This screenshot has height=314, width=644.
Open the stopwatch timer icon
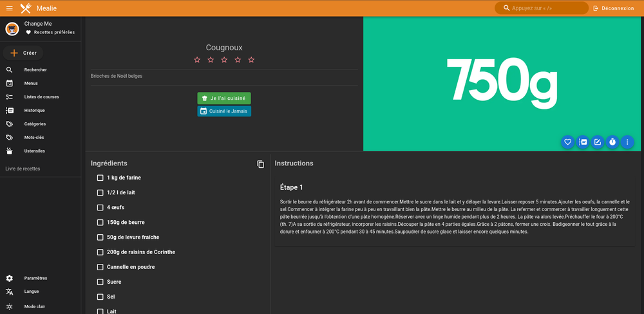pyautogui.click(x=612, y=142)
